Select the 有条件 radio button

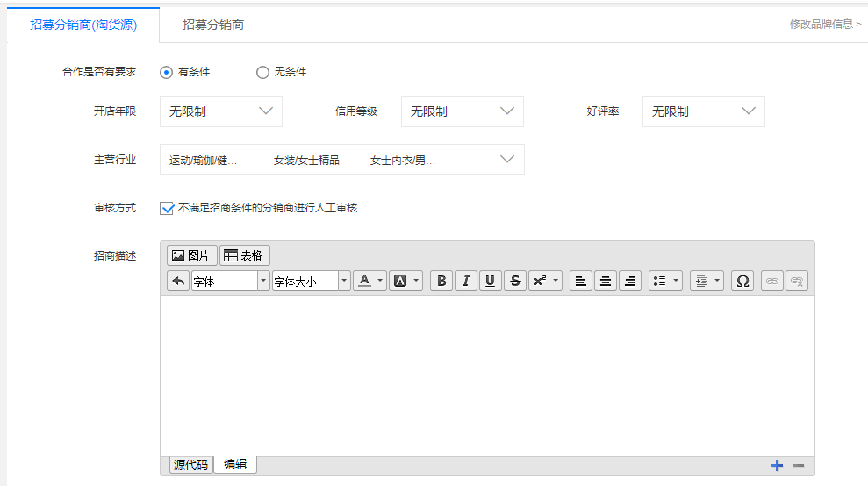[167, 72]
